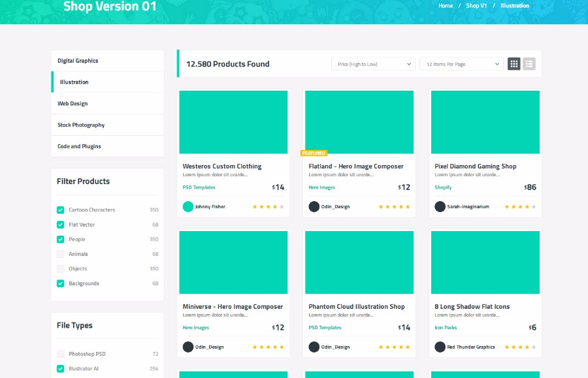Click the Icon Packs category tag
The height and width of the screenshot is (378, 588).
point(446,328)
